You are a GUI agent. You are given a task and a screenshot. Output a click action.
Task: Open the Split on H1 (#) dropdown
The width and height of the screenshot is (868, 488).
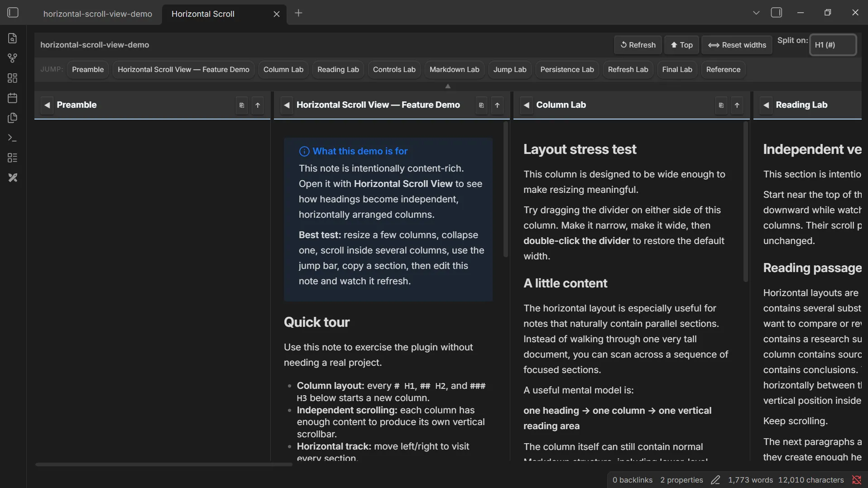click(x=833, y=45)
